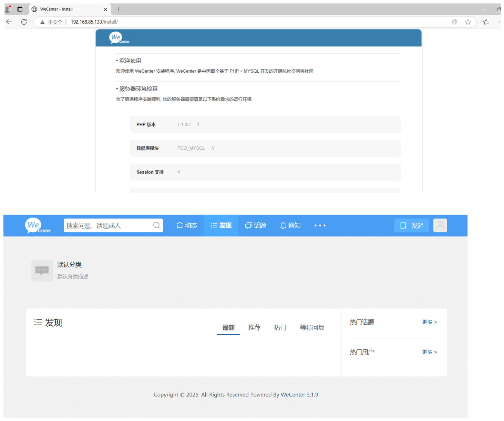Click the 热门用户 heading
The width and height of the screenshot is (504, 421).
(362, 352)
